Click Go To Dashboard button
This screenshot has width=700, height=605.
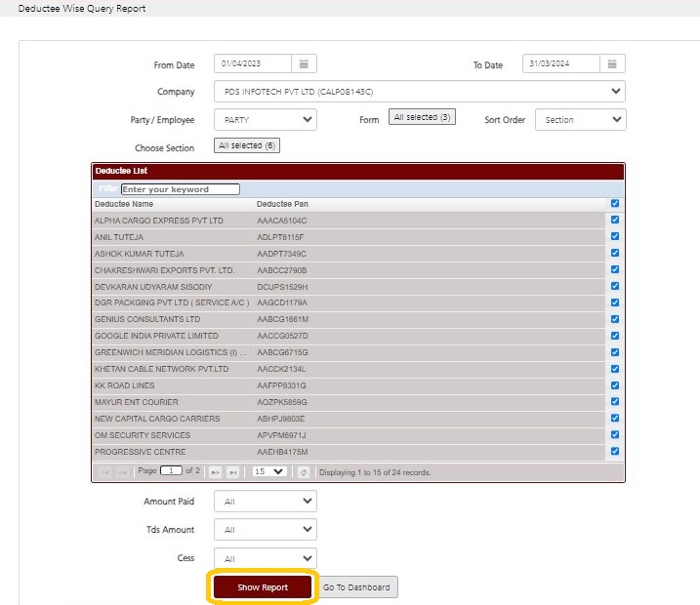point(356,587)
